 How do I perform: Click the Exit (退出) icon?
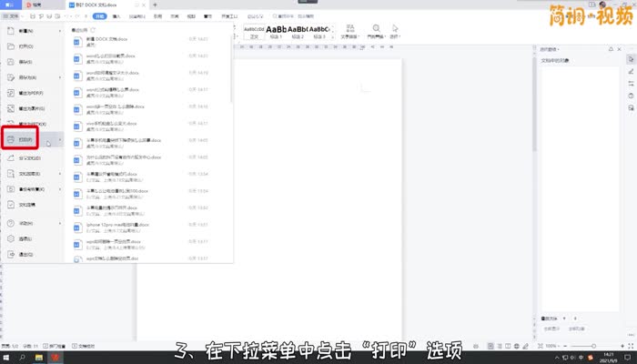click(11, 254)
